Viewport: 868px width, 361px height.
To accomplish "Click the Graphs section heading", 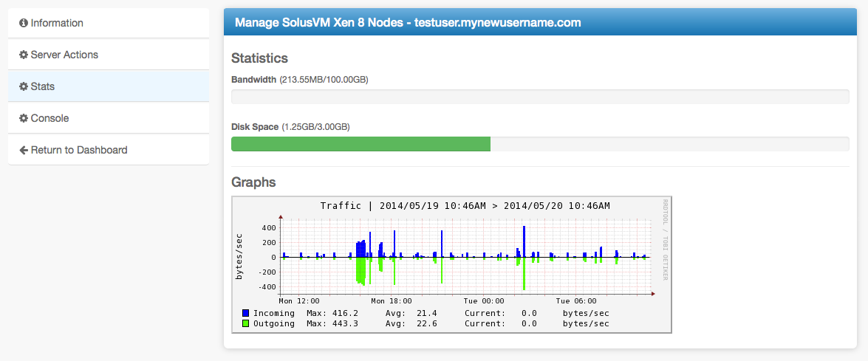I will pos(253,182).
